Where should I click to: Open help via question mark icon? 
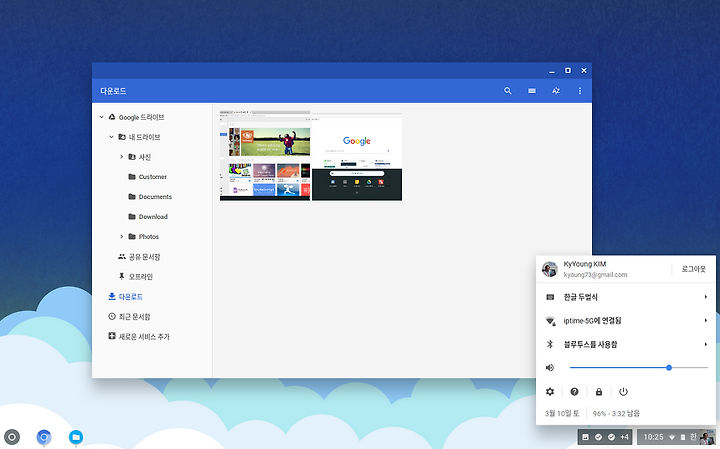point(574,392)
